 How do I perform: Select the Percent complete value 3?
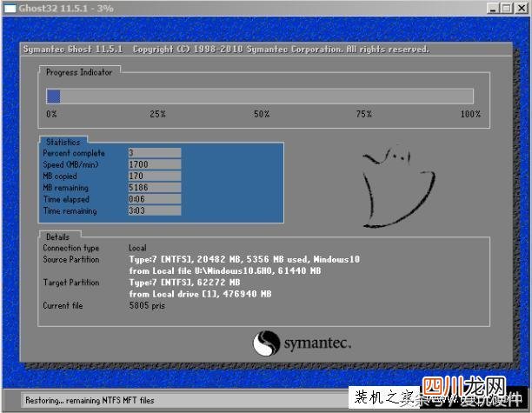click(155, 153)
